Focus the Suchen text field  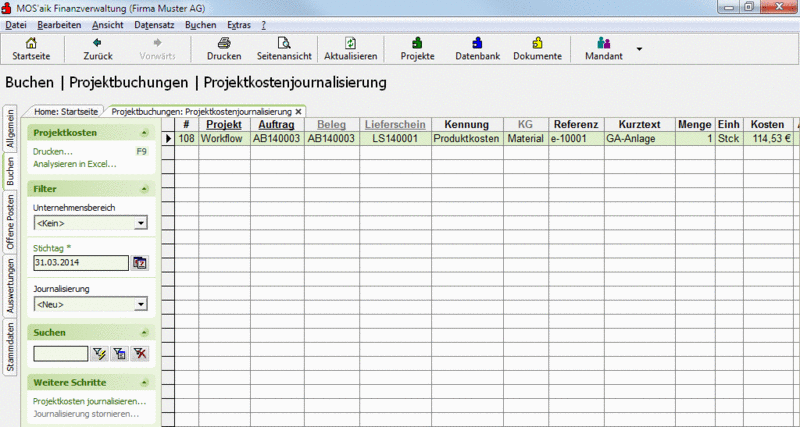tap(61, 354)
